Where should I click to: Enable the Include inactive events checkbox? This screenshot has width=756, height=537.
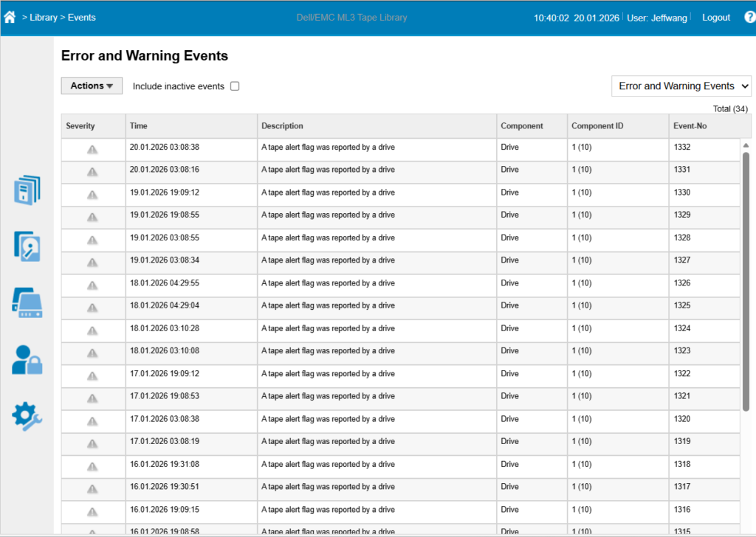[235, 86]
